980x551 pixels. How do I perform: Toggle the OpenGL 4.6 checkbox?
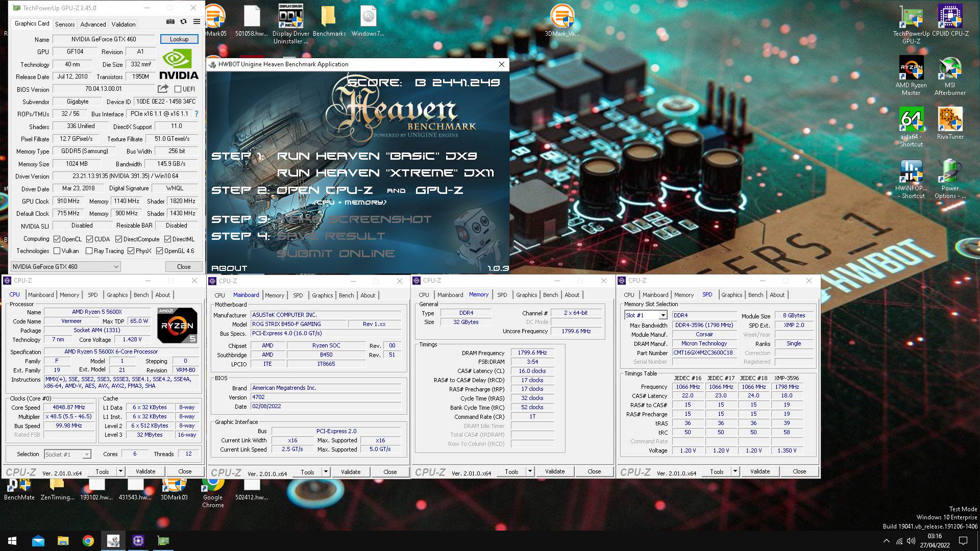pos(160,251)
